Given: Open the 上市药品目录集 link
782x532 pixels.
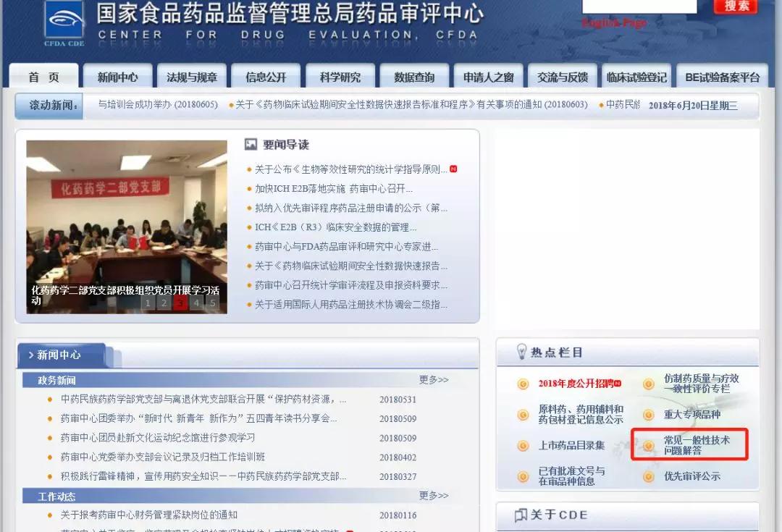Looking at the screenshot, I should point(571,445).
